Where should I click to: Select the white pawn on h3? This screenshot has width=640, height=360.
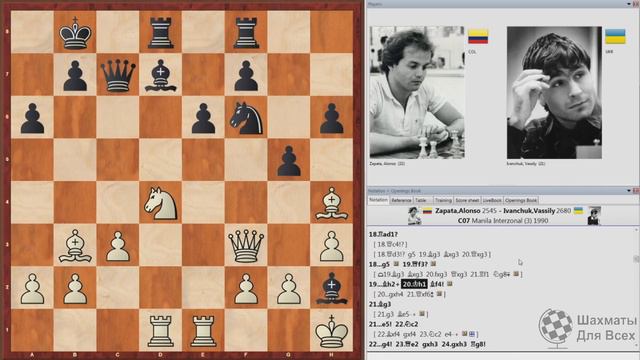[x=331, y=246]
